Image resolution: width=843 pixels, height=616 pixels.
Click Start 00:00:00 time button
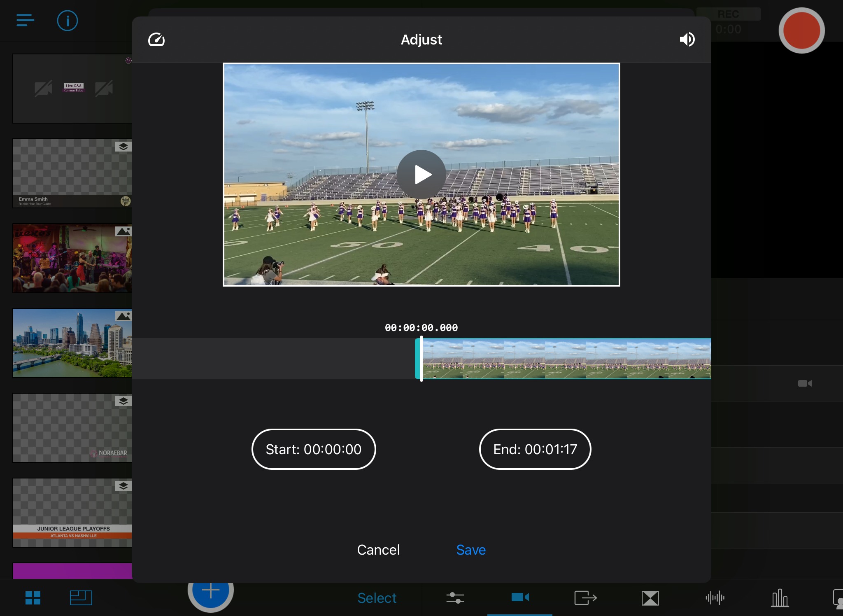tap(314, 449)
